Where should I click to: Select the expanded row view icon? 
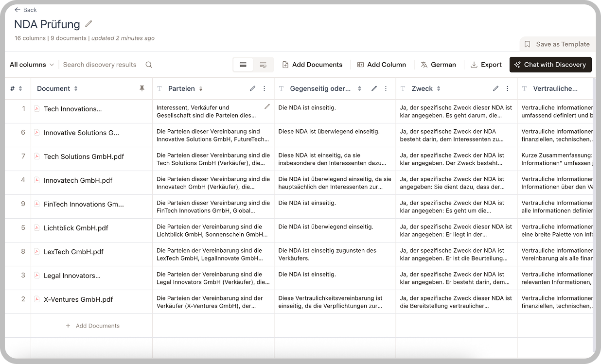263,64
